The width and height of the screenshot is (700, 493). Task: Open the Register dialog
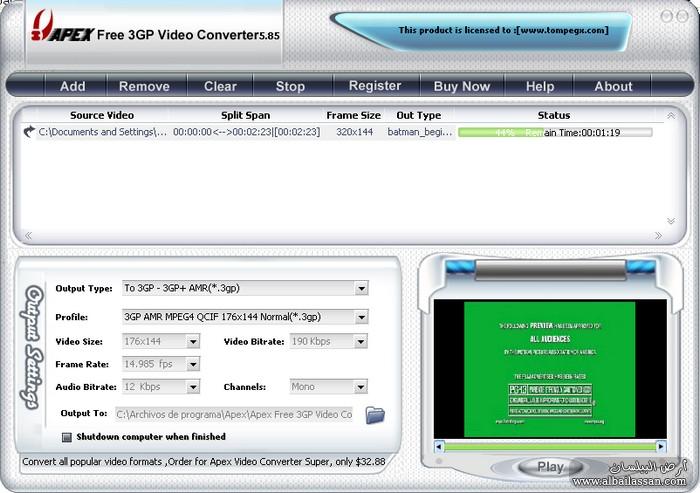(375, 86)
